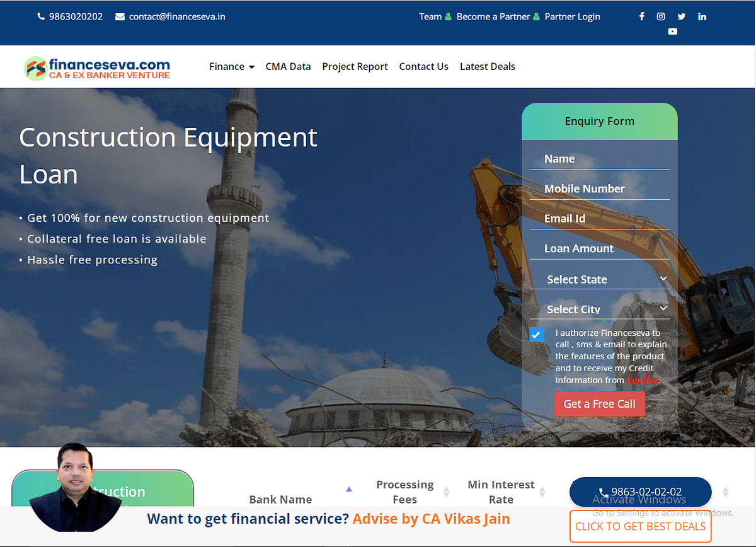Screen dimensions: 756x547
Task: Open the YouTube channel icon
Action: coord(672,31)
